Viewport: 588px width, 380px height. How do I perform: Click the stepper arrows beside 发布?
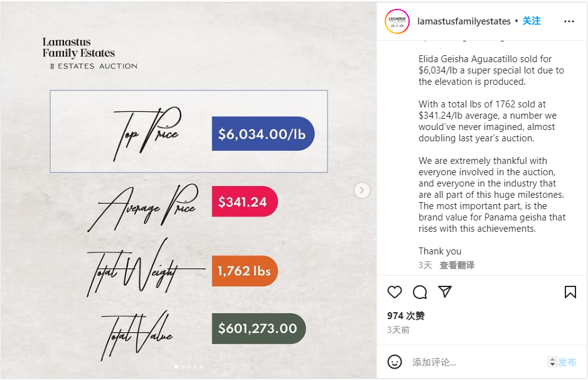pos(552,362)
